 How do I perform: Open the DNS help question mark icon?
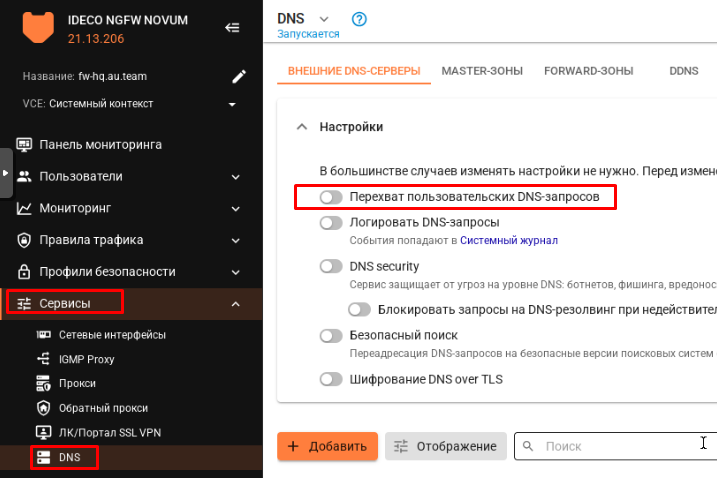pos(360,19)
